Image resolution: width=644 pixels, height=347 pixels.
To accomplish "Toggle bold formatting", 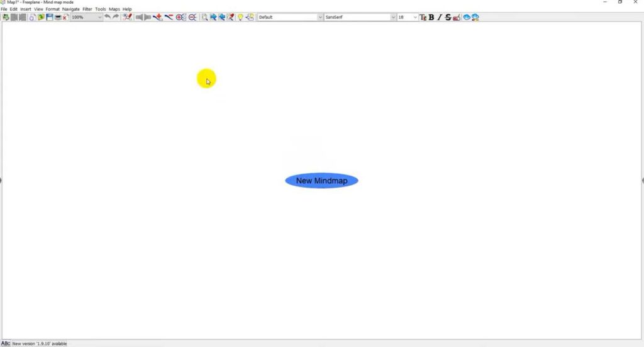I will click(431, 17).
